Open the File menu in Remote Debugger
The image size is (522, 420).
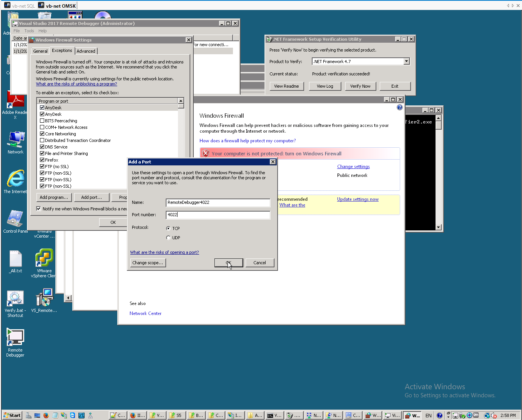[x=17, y=31]
